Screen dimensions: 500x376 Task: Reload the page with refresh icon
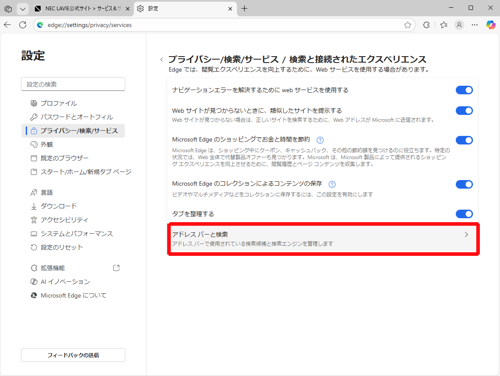pos(23,25)
